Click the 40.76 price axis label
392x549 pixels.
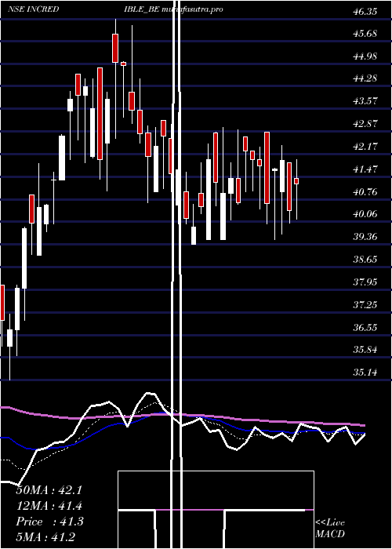(x=365, y=192)
